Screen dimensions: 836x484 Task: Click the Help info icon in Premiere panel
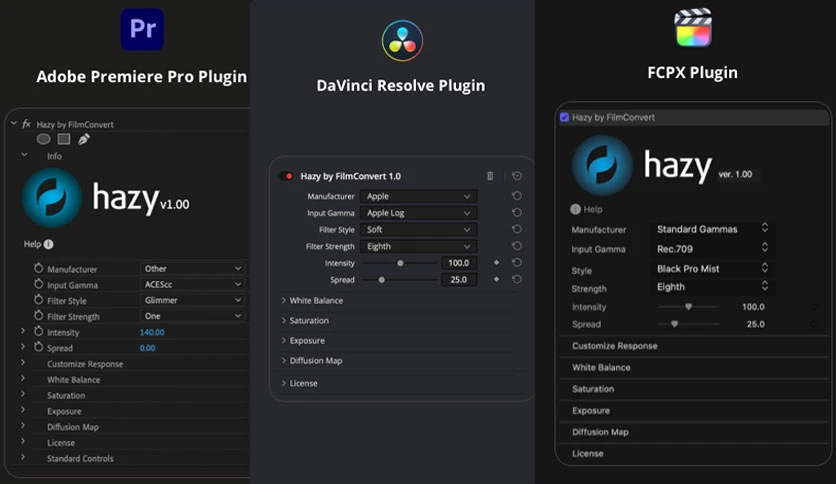pyautogui.click(x=49, y=244)
